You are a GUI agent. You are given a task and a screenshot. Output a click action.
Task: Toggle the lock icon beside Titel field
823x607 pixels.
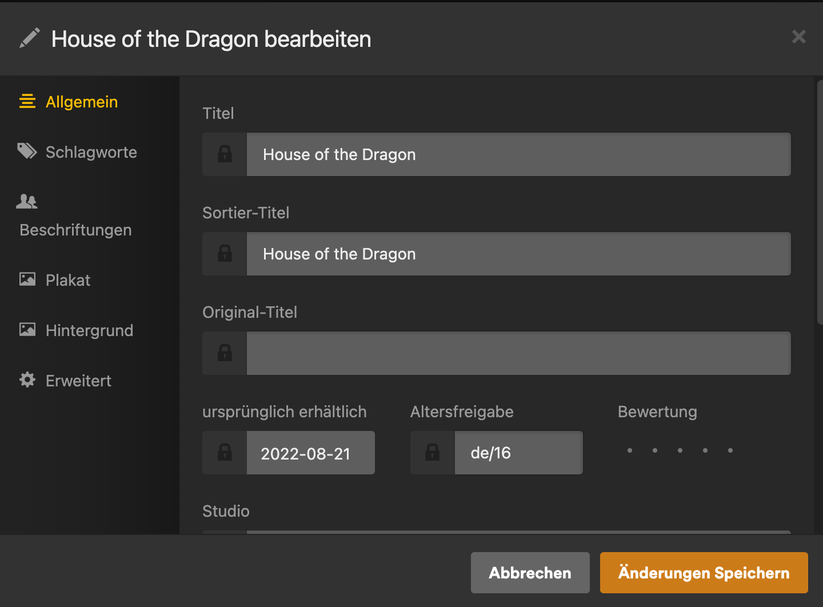(x=224, y=155)
